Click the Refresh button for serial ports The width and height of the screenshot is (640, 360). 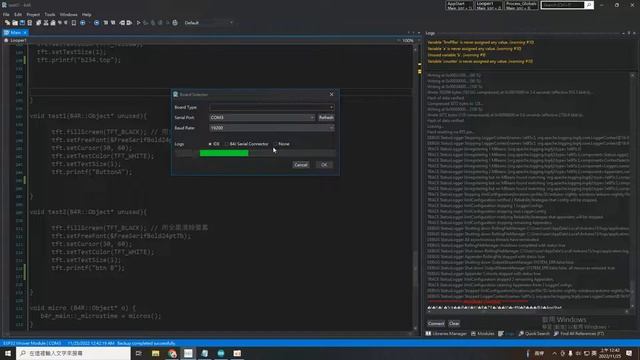(326, 118)
